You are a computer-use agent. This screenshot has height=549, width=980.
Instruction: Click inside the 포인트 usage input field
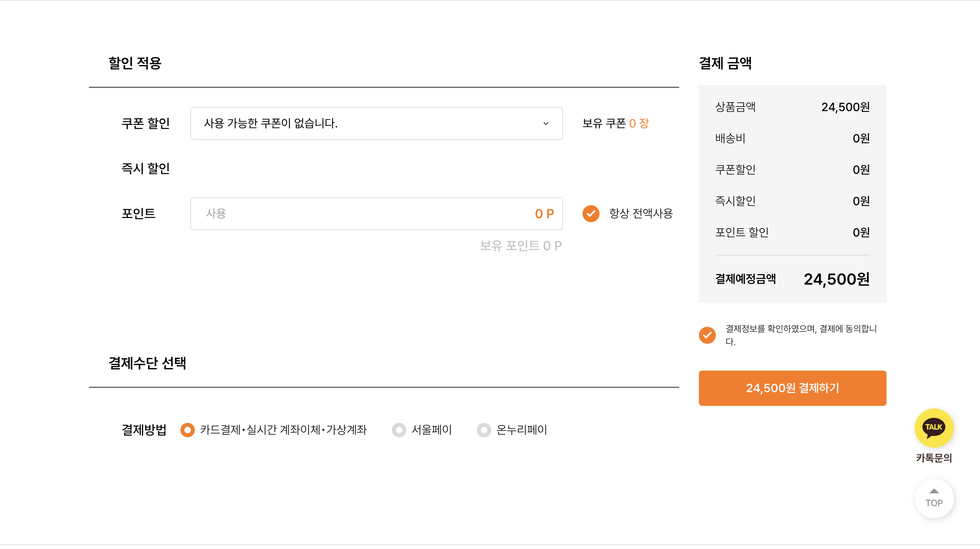[342, 214]
